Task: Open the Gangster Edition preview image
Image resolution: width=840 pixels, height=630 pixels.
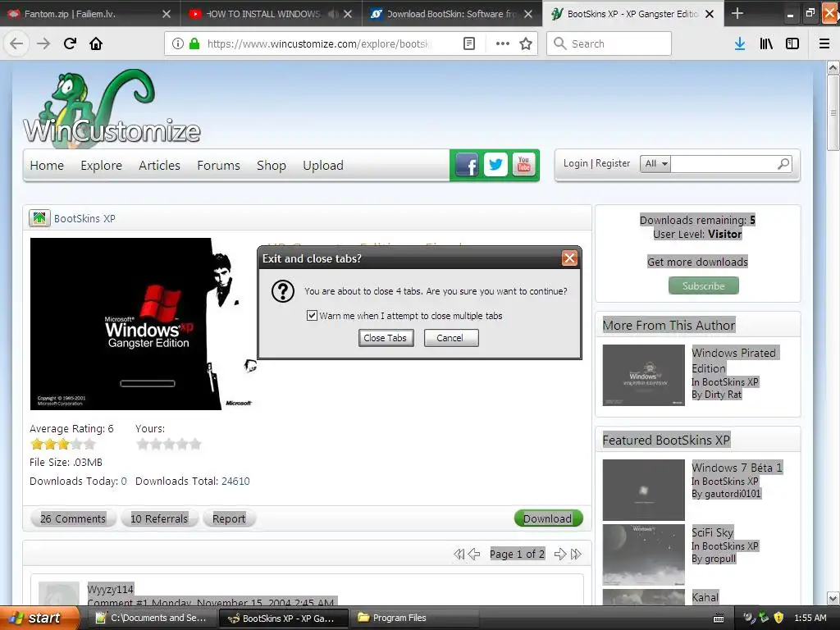Action: click(143, 323)
